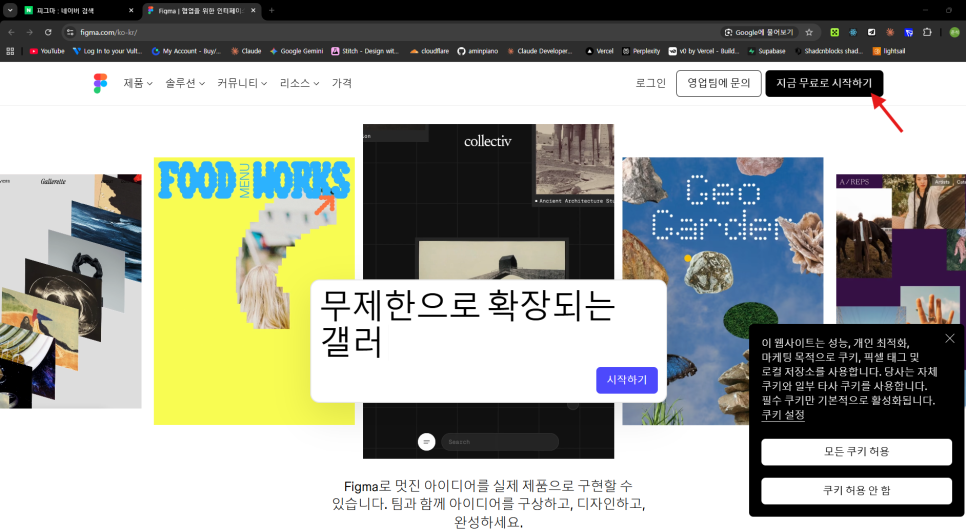Dismiss the cookie notice with X
Image resolution: width=966 pixels, height=529 pixels.
tap(949, 338)
